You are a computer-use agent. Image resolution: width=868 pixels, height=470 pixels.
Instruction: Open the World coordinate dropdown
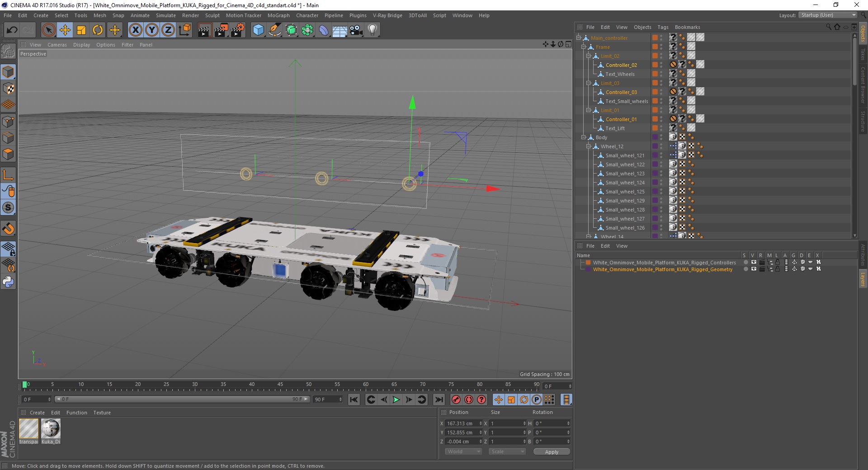click(463, 451)
